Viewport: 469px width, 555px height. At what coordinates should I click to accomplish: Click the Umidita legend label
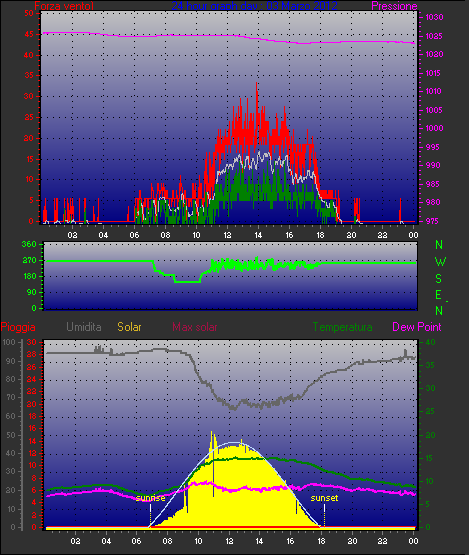point(84,327)
